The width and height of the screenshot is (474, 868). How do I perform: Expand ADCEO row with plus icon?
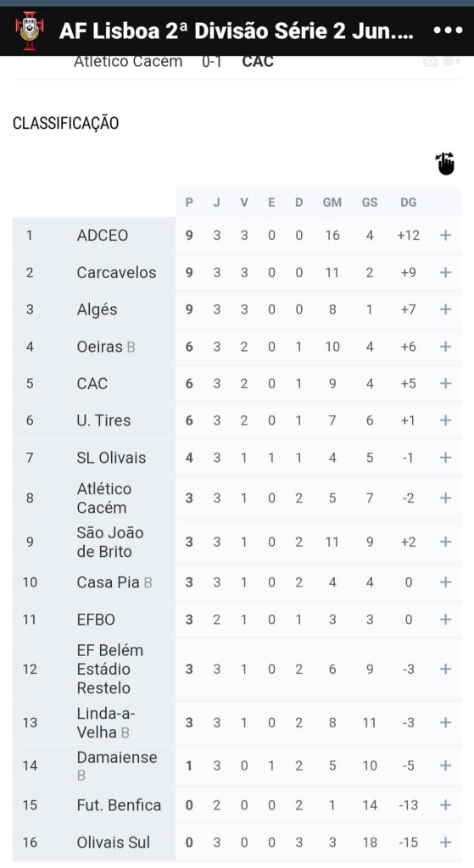click(445, 236)
